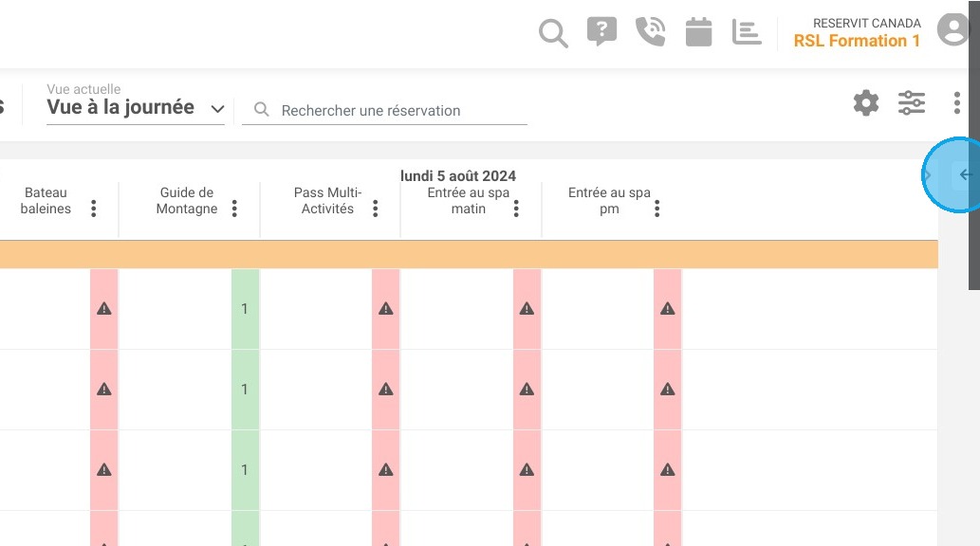Click the Rechercher une réservation field

384,111
